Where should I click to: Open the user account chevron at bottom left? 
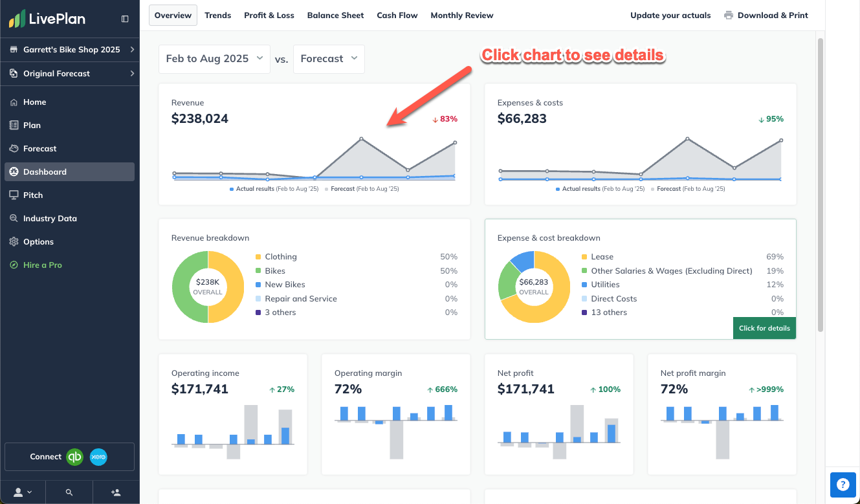coord(22,492)
